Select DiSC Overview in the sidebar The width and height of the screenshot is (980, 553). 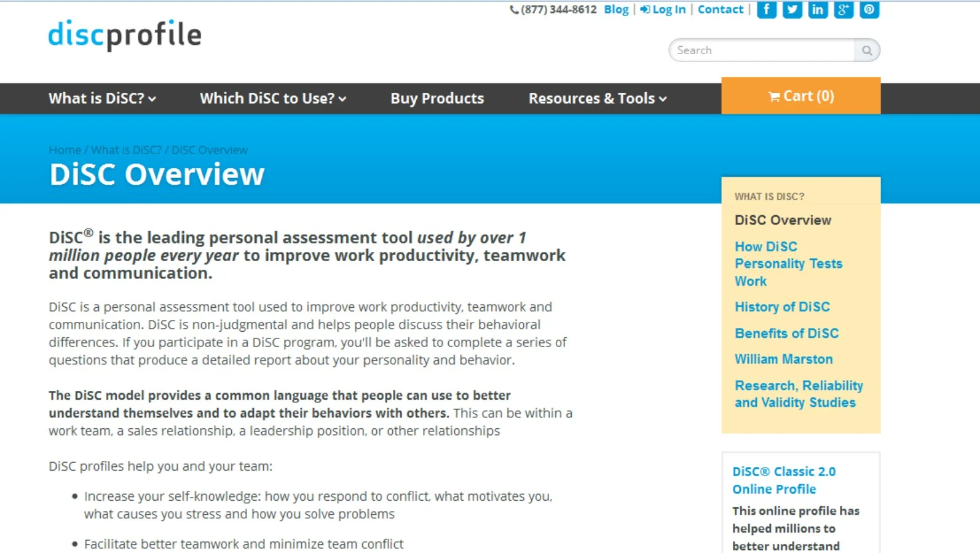point(783,220)
